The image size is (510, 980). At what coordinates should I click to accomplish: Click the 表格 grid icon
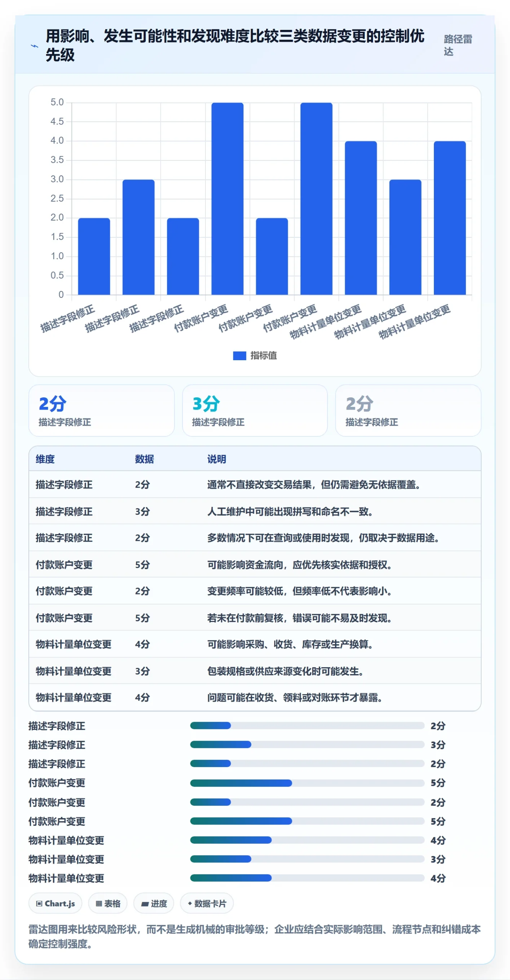[x=99, y=903]
